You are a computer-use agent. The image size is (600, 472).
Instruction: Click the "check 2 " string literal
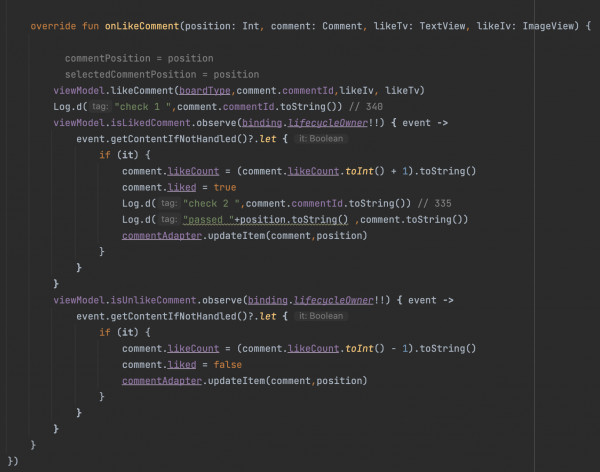tap(211, 204)
